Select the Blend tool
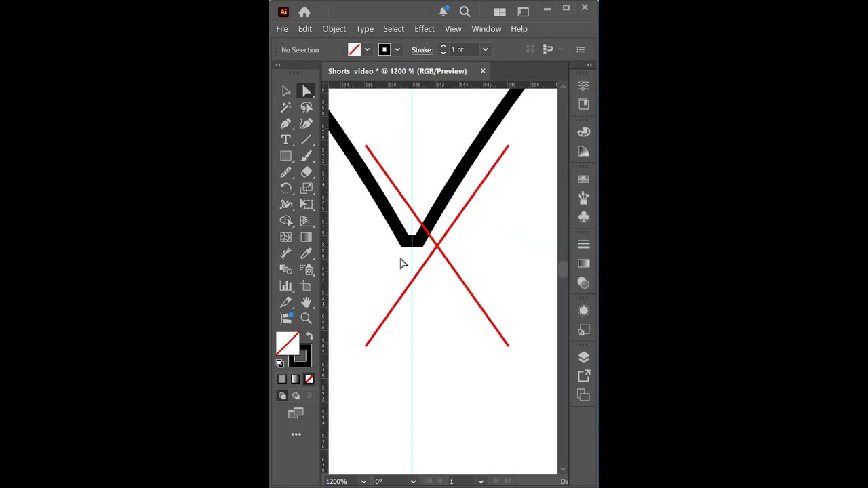This screenshot has width=868, height=488. tap(286, 270)
